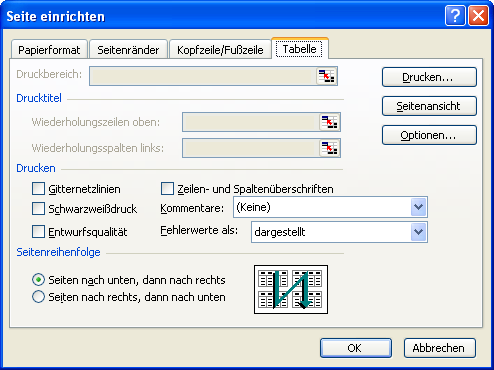Click range selector icon for Wiederholungsspalten links
Viewport: 494px width, 370px height.
pos(329,148)
